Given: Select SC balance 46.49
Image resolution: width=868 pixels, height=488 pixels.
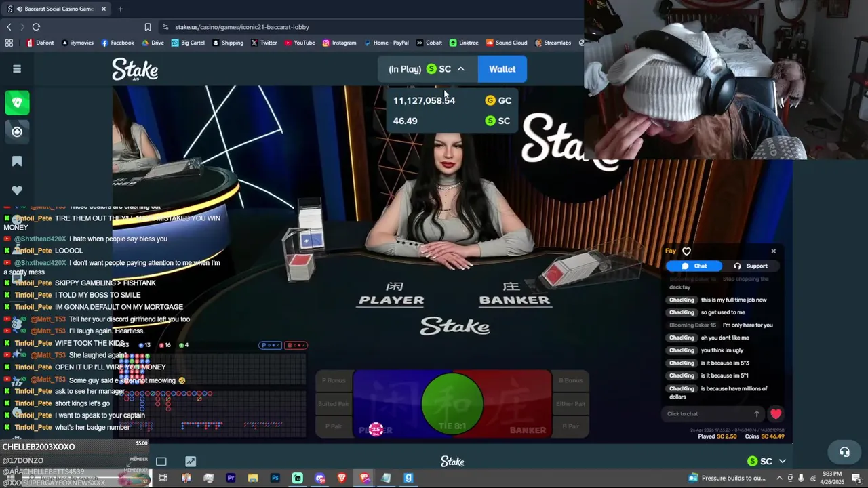Looking at the screenshot, I should point(452,121).
